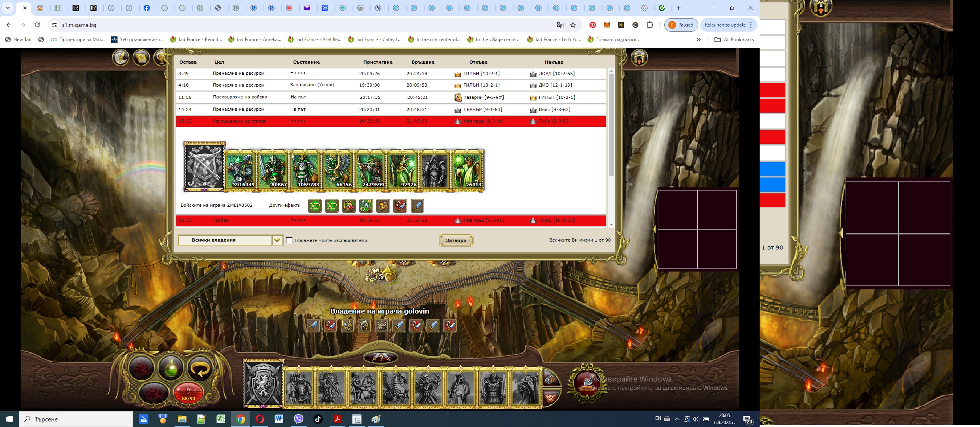The height and width of the screenshot is (427, 980).
Task: Click the missions list scrollbar down arrow
Action: point(611,225)
